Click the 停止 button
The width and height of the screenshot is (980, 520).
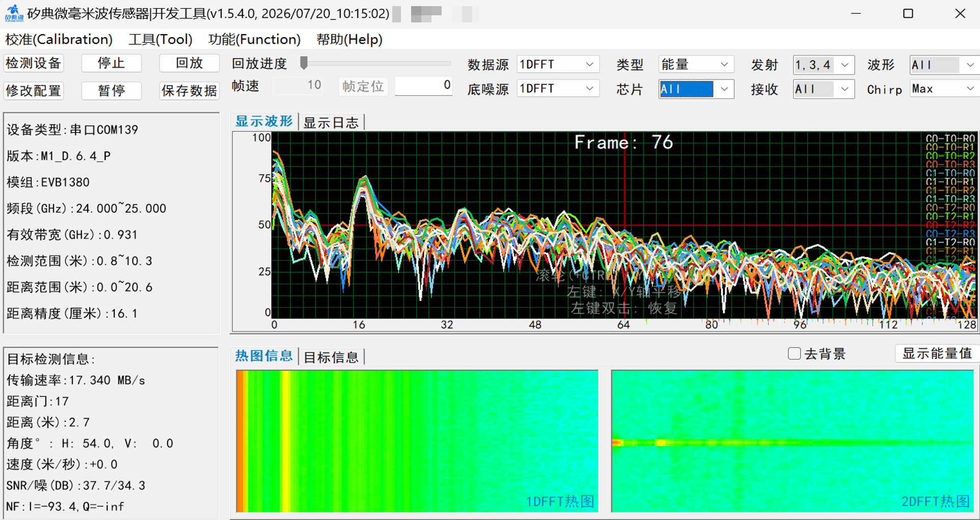111,63
